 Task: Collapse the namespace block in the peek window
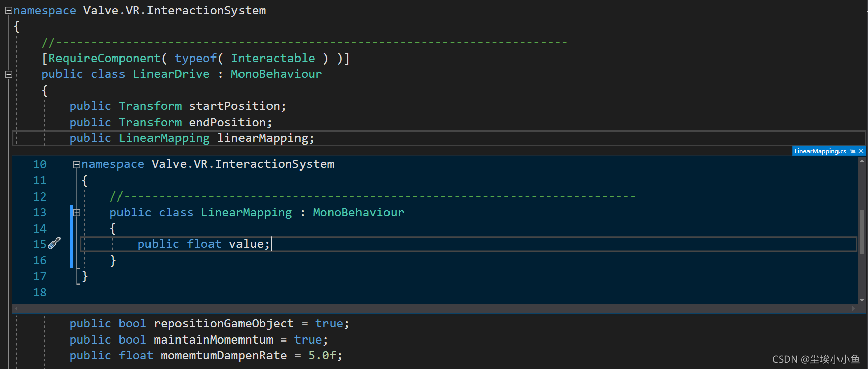tap(76, 164)
